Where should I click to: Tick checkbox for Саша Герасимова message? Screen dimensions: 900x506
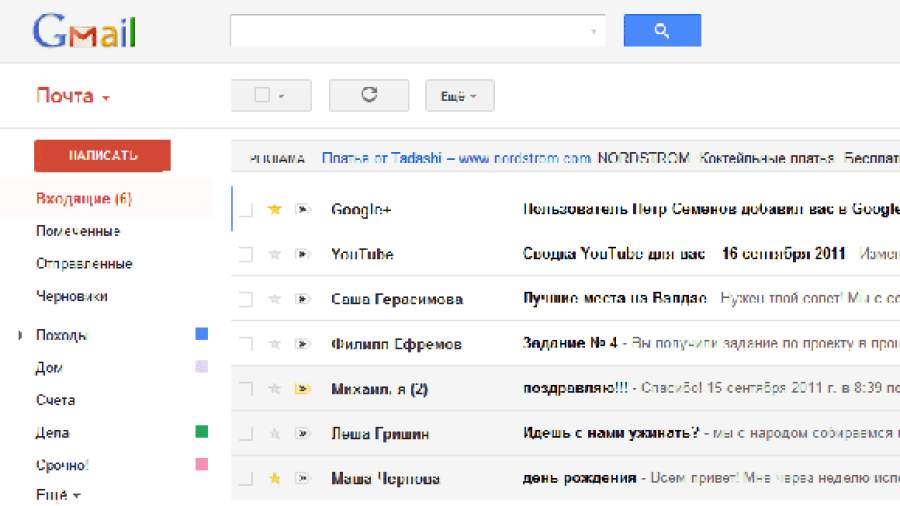click(x=246, y=299)
